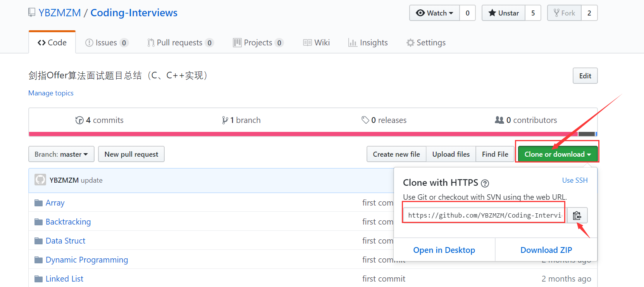Click the watchers count 0
This screenshot has width=644, height=287.
click(x=468, y=13)
